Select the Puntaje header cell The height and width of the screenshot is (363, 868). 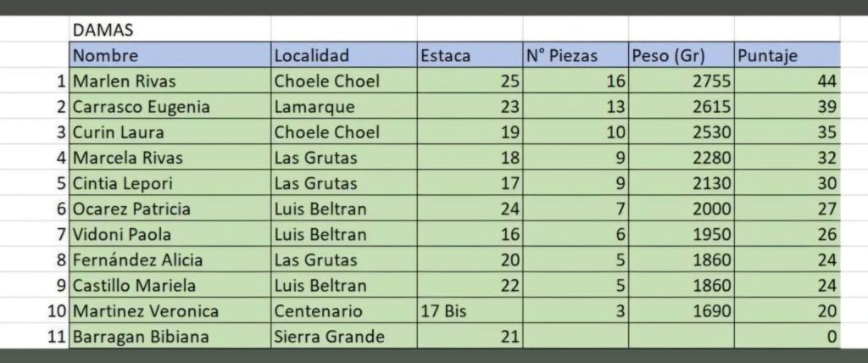coord(787,56)
